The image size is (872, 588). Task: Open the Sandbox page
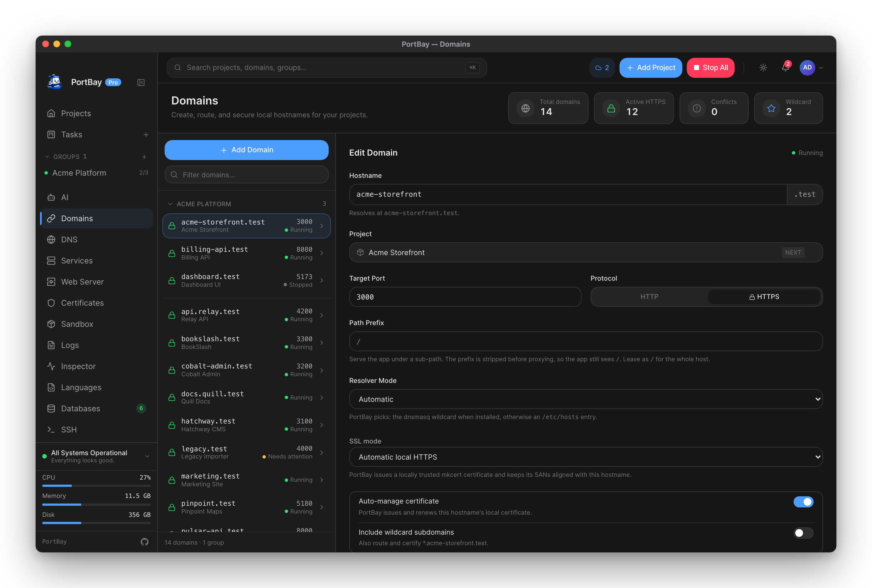96,324
